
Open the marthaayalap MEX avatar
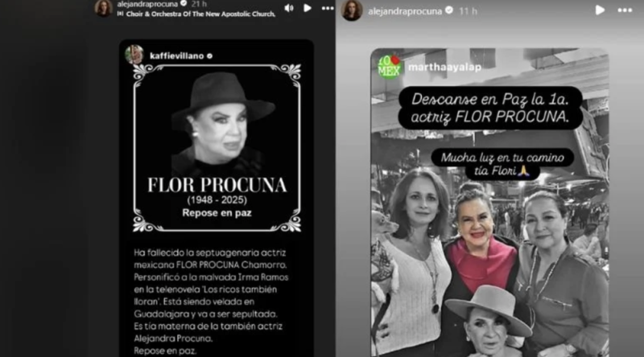[389, 67]
